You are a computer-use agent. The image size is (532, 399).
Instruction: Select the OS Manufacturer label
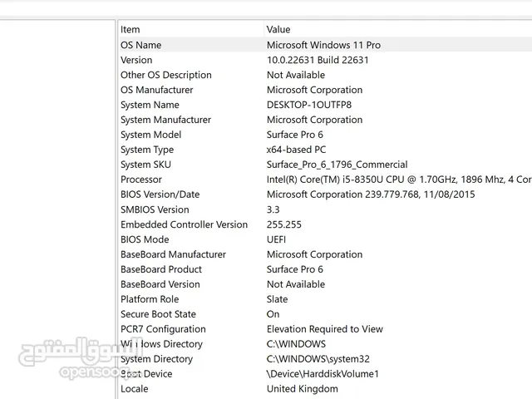tap(157, 90)
